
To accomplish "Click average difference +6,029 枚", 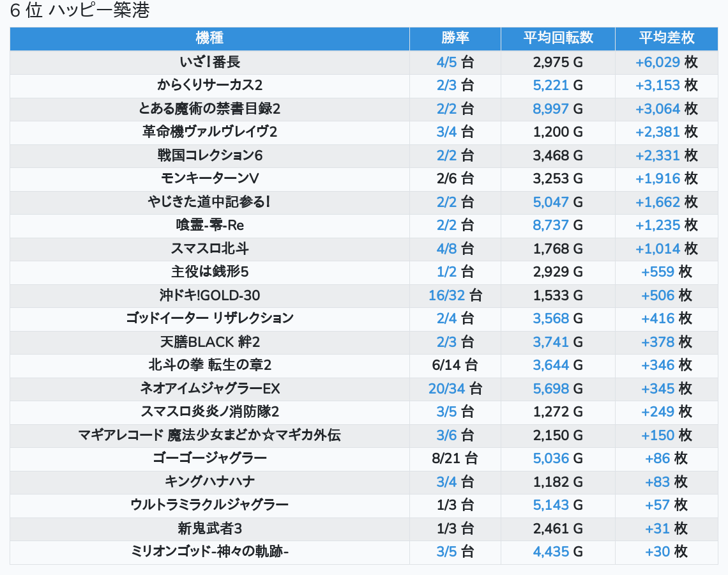I will click(666, 62).
